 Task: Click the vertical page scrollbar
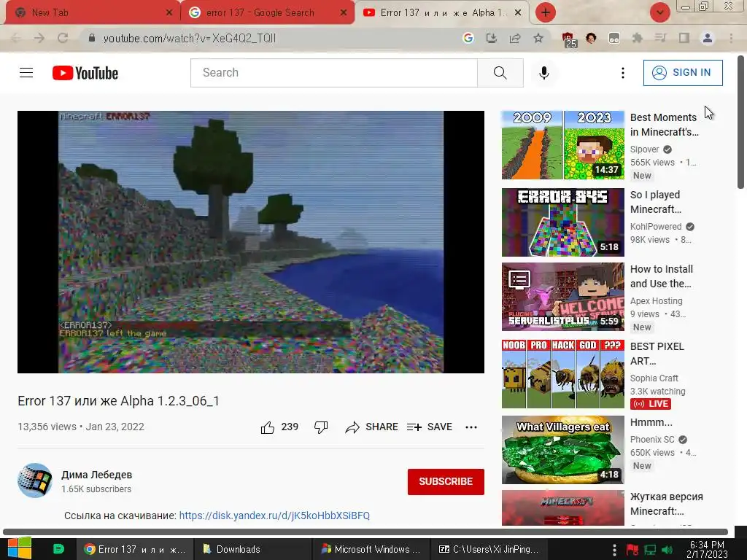point(741,122)
